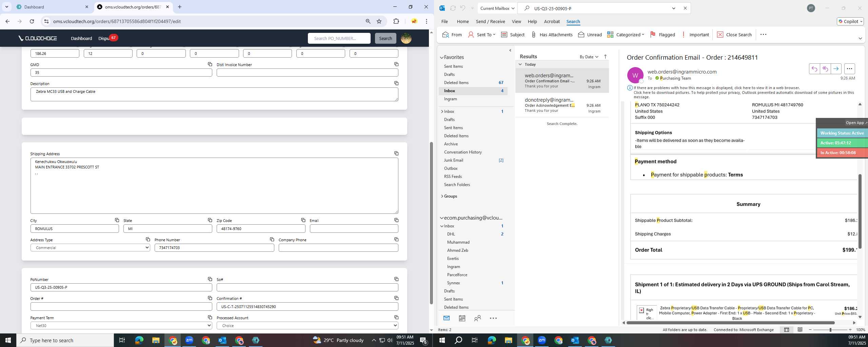Screen dimensions: 868x347
Task: Copy the Shipping Address text
Action: coord(396,153)
